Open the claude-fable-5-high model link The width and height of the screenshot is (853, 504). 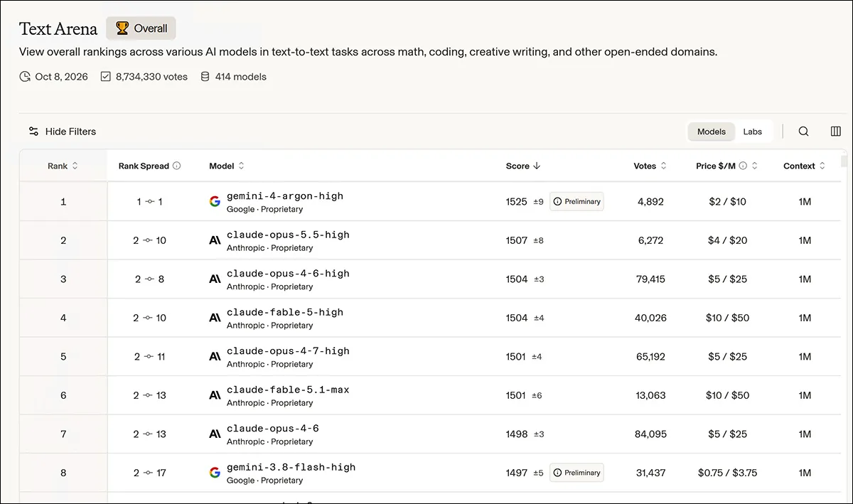click(285, 312)
